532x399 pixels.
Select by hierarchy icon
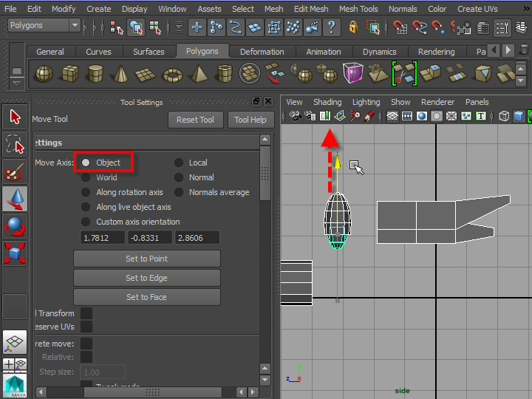[117, 27]
